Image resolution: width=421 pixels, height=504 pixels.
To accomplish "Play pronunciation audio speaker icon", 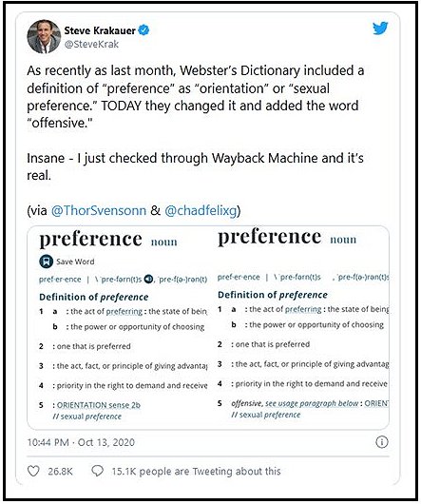I will 148,279.
